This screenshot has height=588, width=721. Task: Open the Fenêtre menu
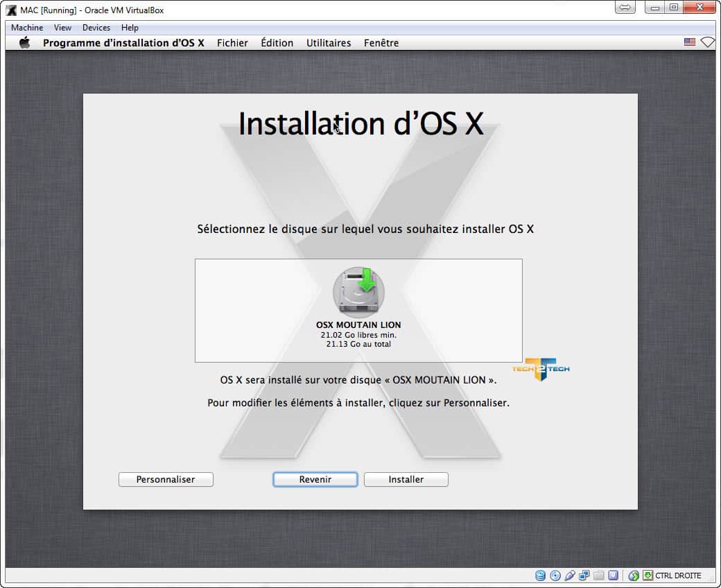(x=381, y=43)
